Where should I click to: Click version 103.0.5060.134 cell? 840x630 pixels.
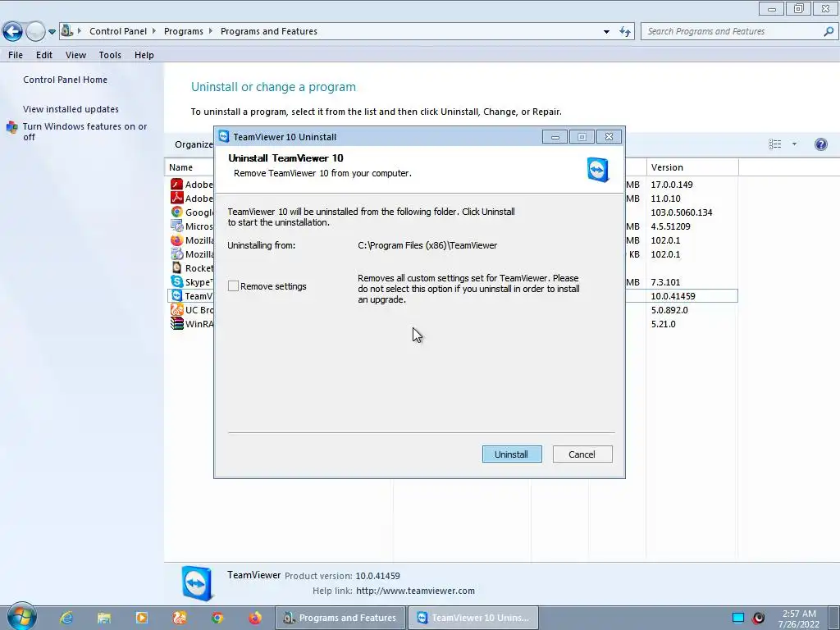pyautogui.click(x=682, y=212)
